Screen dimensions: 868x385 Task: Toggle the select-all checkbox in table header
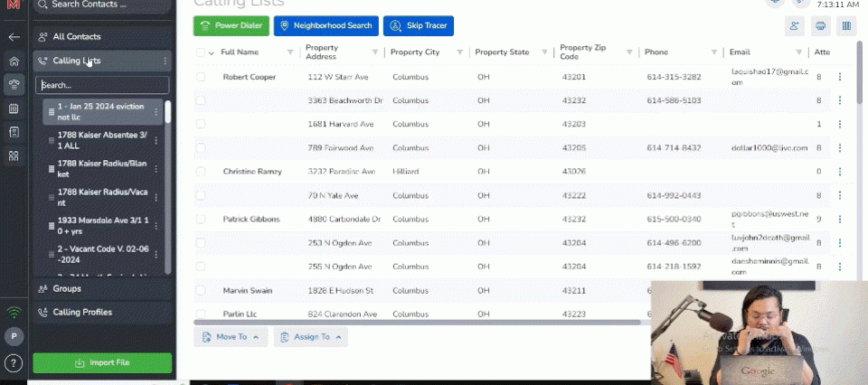tap(201, 52)
